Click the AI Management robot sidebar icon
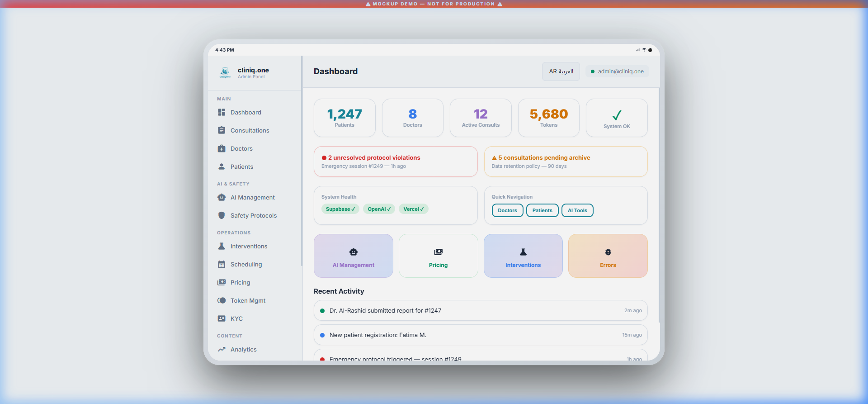868x404 pixels. click(222, 197)
